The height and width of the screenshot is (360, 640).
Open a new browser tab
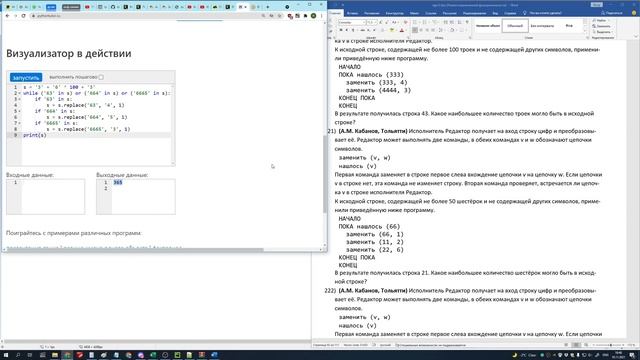(268, 7)
